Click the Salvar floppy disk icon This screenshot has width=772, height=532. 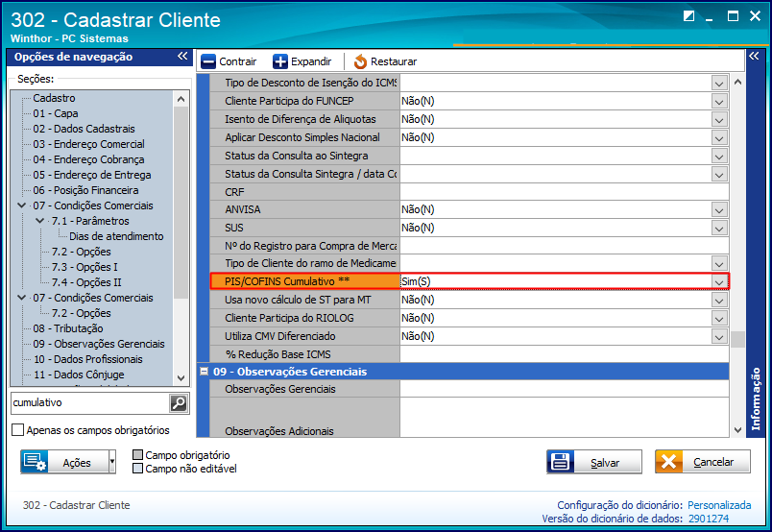(561, 462)
